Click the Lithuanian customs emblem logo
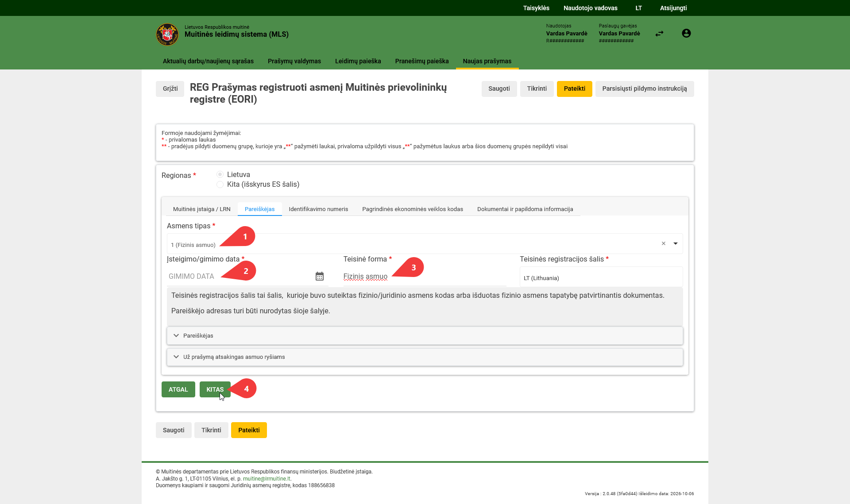This screenshot has width=850, height=504. (x=167, y=35)
